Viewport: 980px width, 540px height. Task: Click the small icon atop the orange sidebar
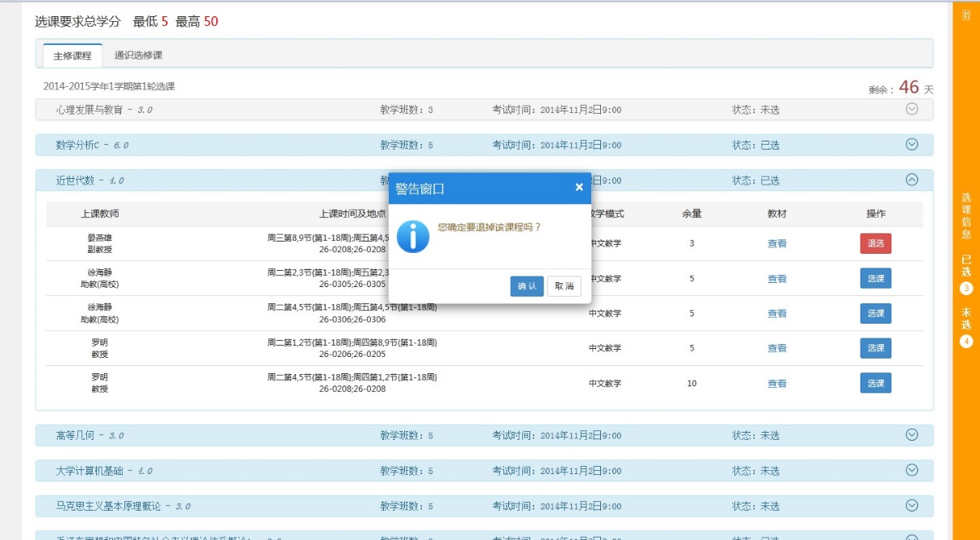(966, 15)
